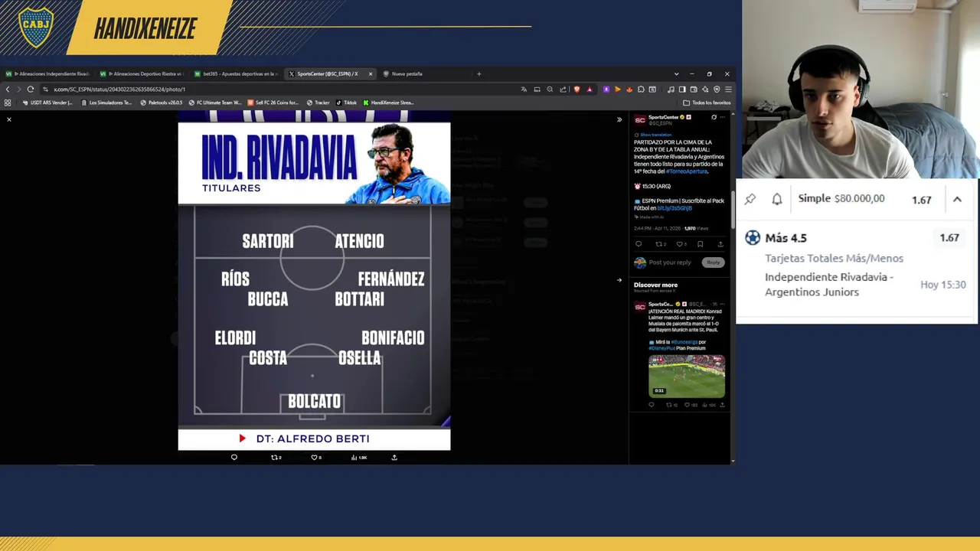Open USDT ARS Vender bookmark
Screen dimensions: 980x551
[x=47, y=103]
